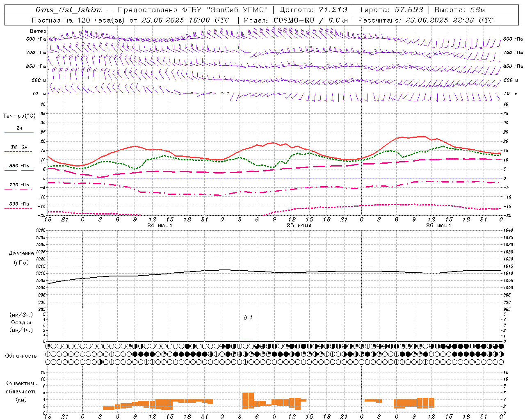
Task: Click the 2м temperature legend line sample
Action: click(19, 133)
